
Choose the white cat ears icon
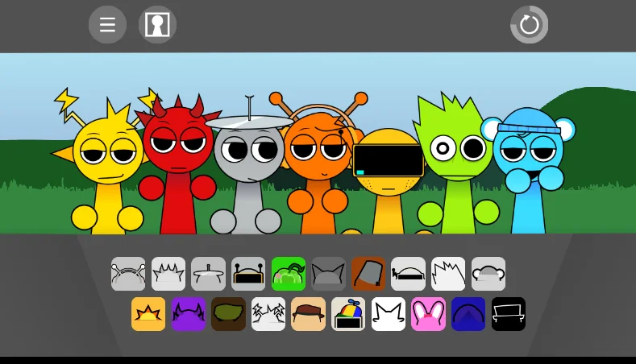point(389,314)
